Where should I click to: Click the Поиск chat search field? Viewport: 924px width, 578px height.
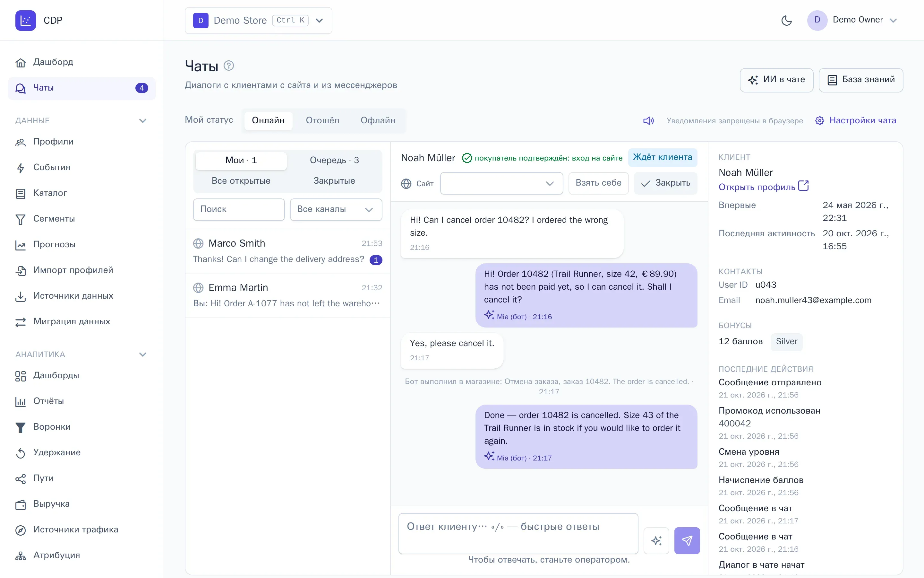pos(239,209)
